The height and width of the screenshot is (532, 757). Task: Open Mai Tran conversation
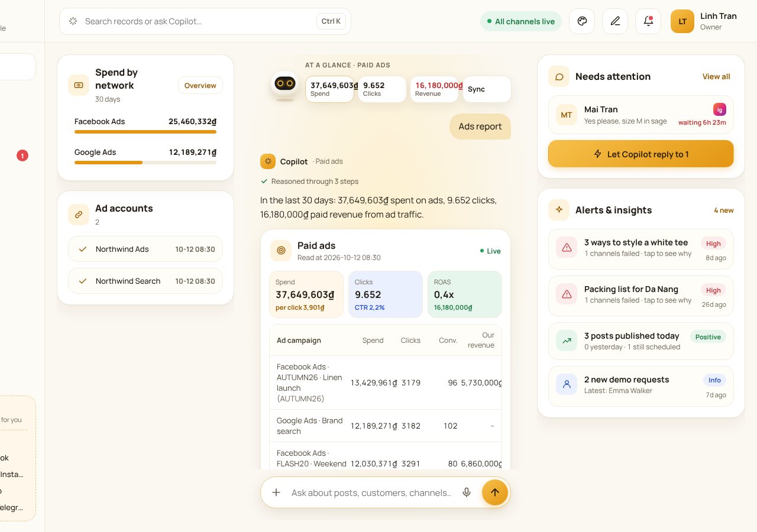[x=641, y=115]
